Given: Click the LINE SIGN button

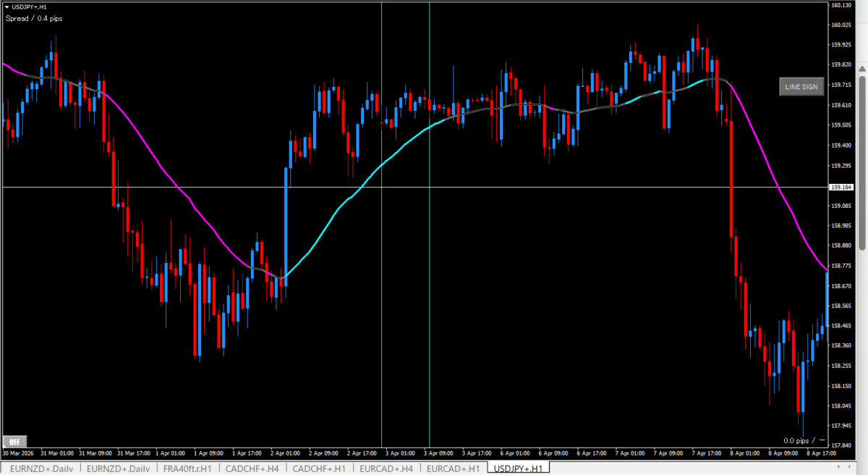Looking at the screenshot, I should click(801, 87).
